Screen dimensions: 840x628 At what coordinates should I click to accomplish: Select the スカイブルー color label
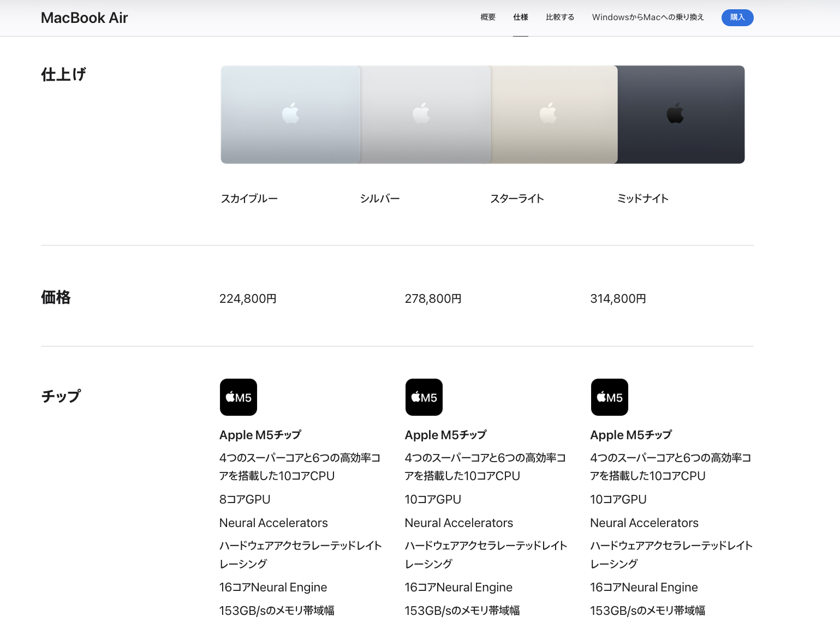click(x=249, y=199)
